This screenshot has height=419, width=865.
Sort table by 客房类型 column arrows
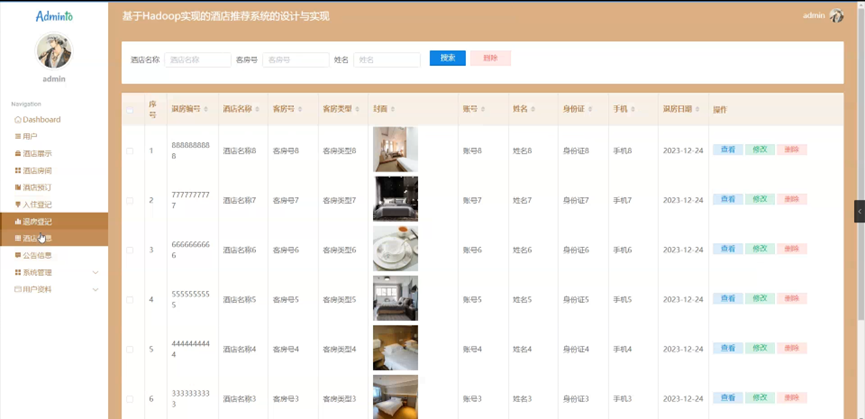[357, 110]
